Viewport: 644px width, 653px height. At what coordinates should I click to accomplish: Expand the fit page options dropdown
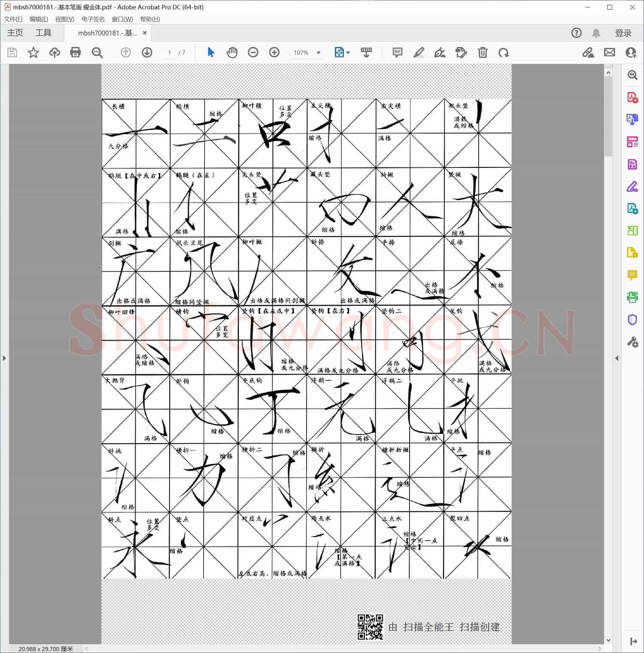pos(348,52)
